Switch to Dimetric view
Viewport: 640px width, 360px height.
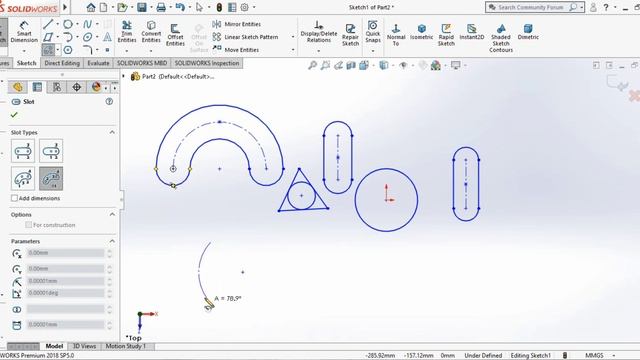528,31
